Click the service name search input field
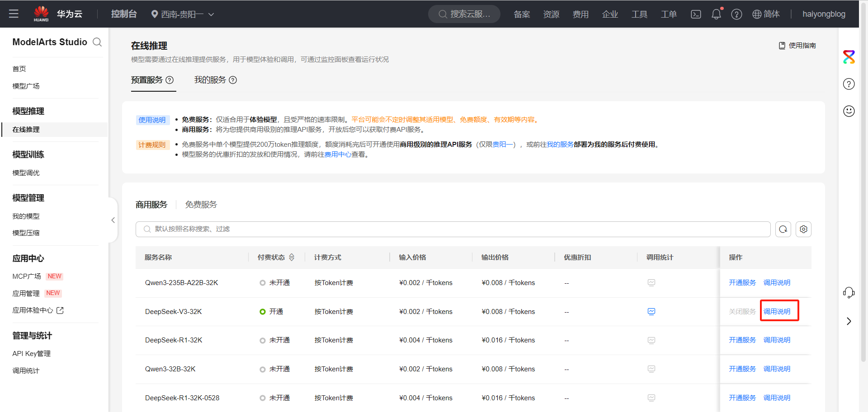This screenshot has width=868, height=412. tap(407, 229)
